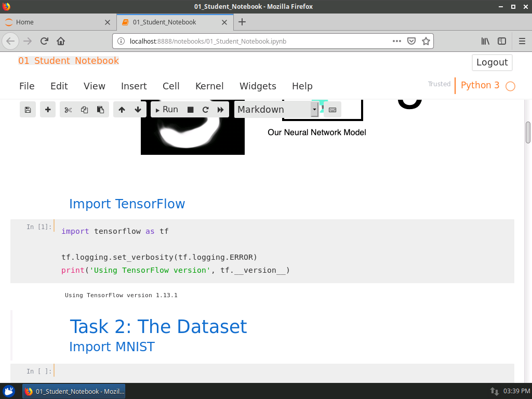Screen dimensions: 532x399
Task: Paste cells below icon
Action: [x=100, y=110]
